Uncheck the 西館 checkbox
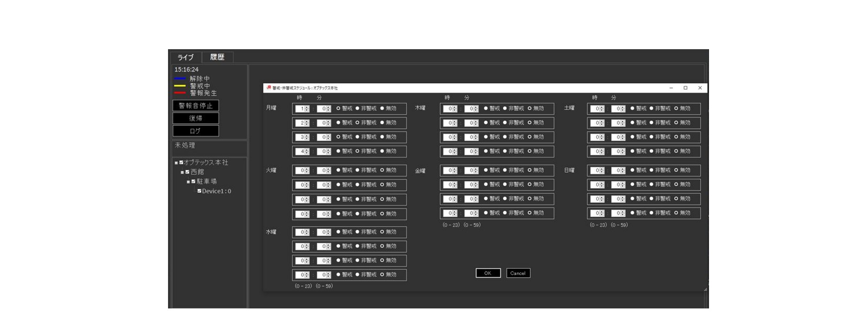868x324 pixels. click(x=187, y=172)
